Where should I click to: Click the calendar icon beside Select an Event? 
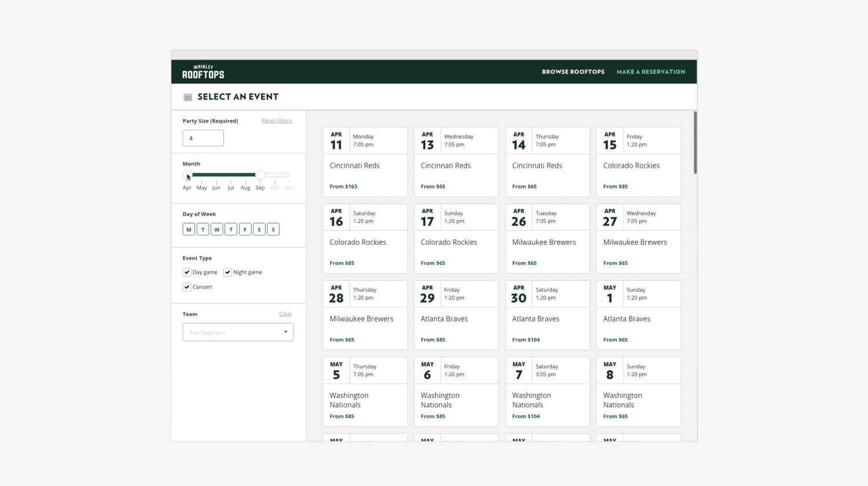(187, 97)
